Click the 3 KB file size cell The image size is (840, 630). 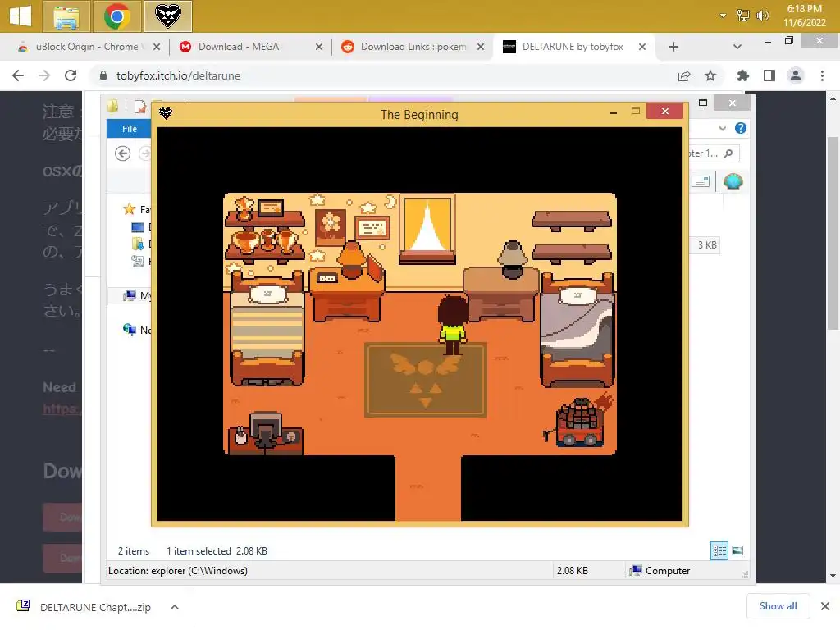pos(707,244)
